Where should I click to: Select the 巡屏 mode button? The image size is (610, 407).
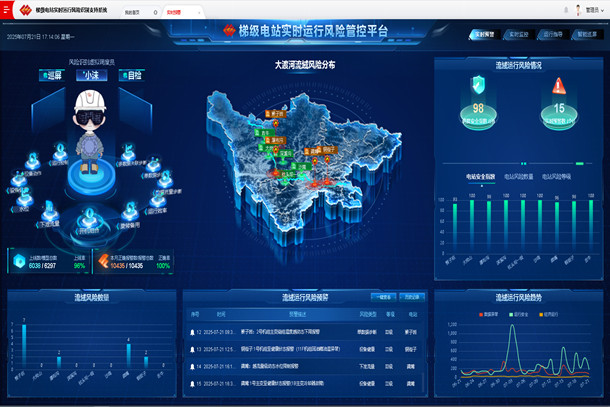52,75
